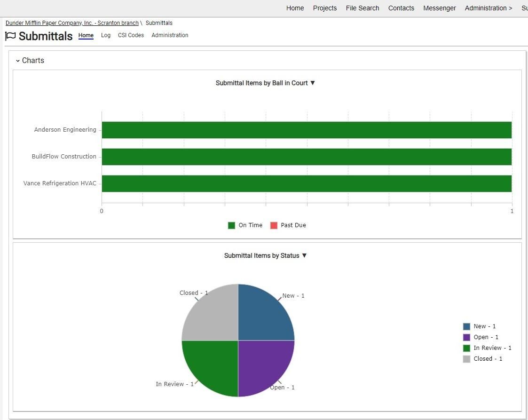Open the Log tab
The image size is (528, 420).
tap(106, 35)
